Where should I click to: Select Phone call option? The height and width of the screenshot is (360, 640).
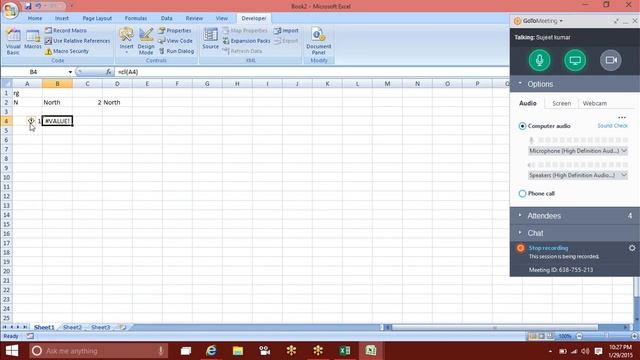tap(522, 193)
